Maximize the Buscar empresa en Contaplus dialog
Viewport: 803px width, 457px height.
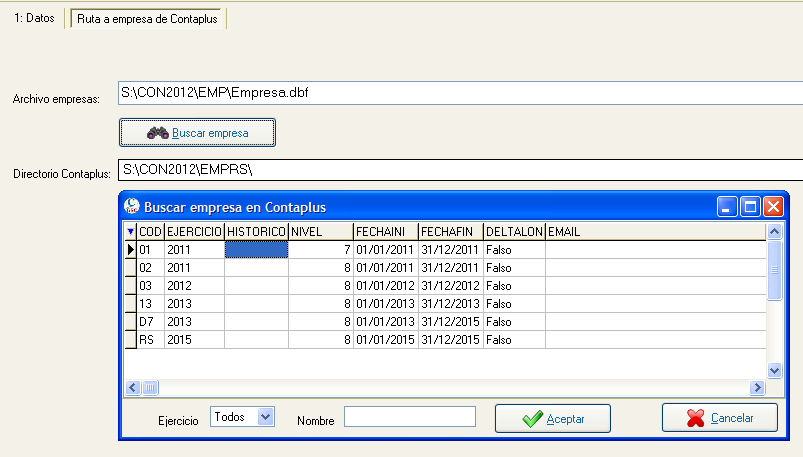750,207
